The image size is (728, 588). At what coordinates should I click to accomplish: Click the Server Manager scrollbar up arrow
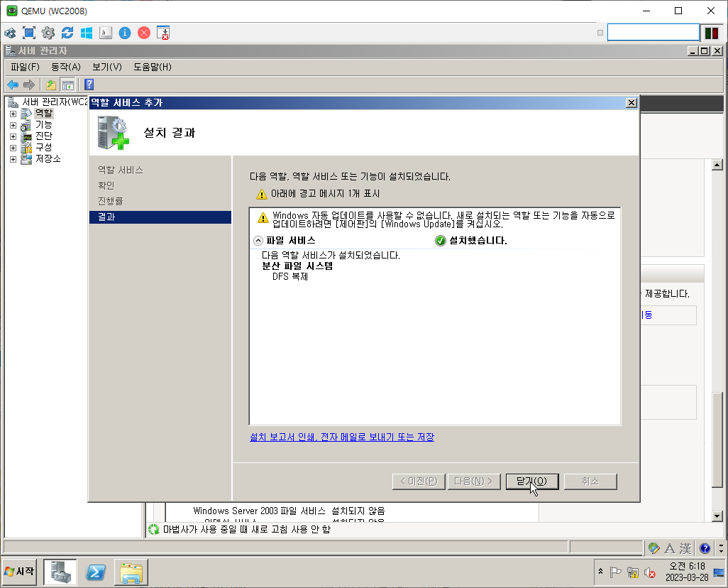click(x=717, y=165)
